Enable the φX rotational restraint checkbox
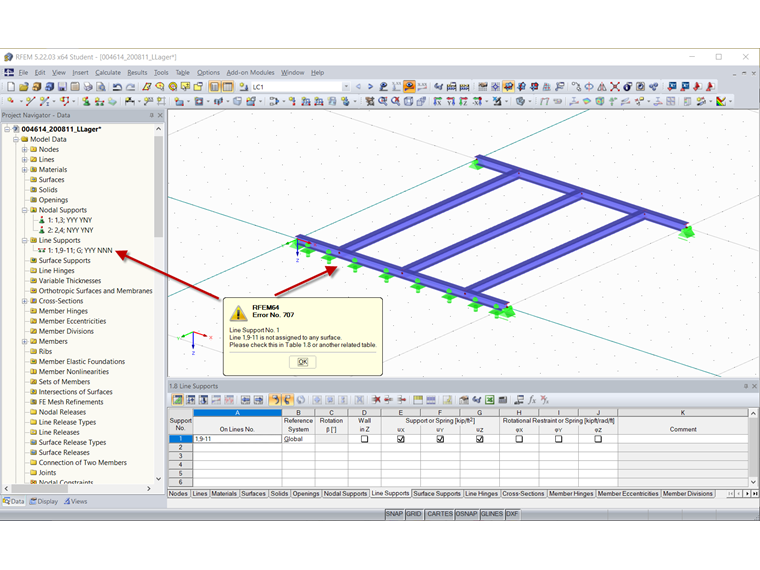The image size is (760, 570). point(519,439)
